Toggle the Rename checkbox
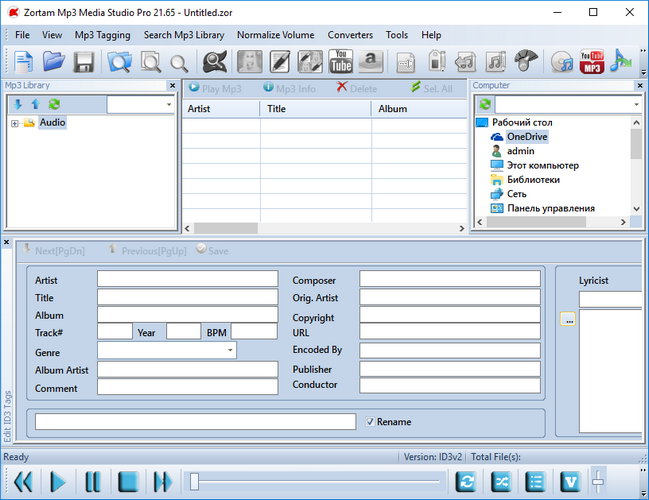 [x=370, y=422]
